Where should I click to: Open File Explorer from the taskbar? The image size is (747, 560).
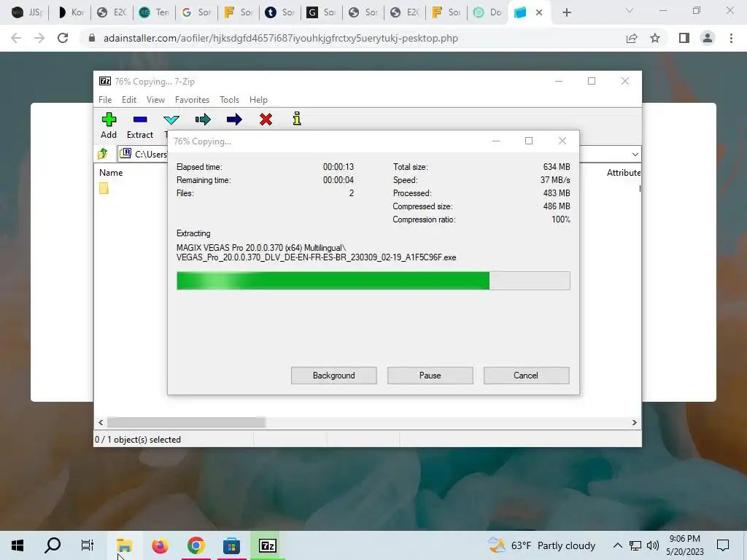tap(124, 545)
